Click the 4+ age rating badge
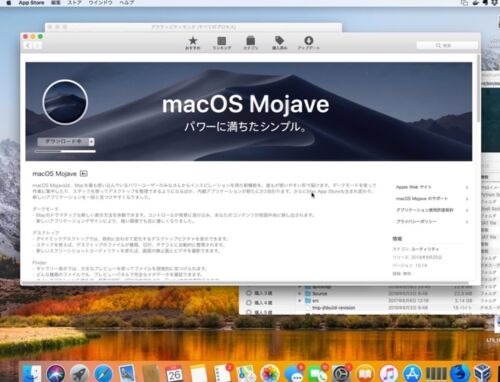This screenshot has width=500, height=382. pyautogui.click(x=84, y=173)
